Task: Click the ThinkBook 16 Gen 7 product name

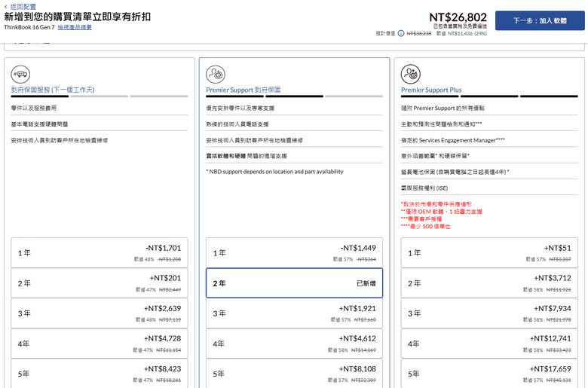Action: 29,27
